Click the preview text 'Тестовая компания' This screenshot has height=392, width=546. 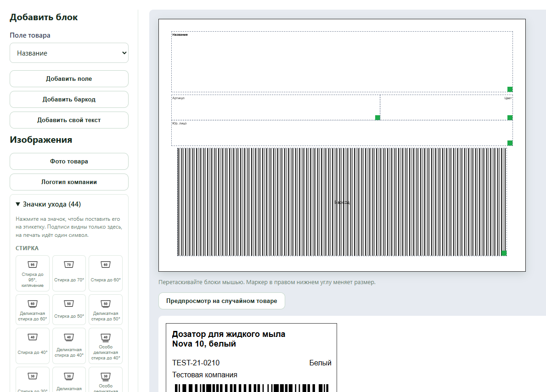coord(205,375)
